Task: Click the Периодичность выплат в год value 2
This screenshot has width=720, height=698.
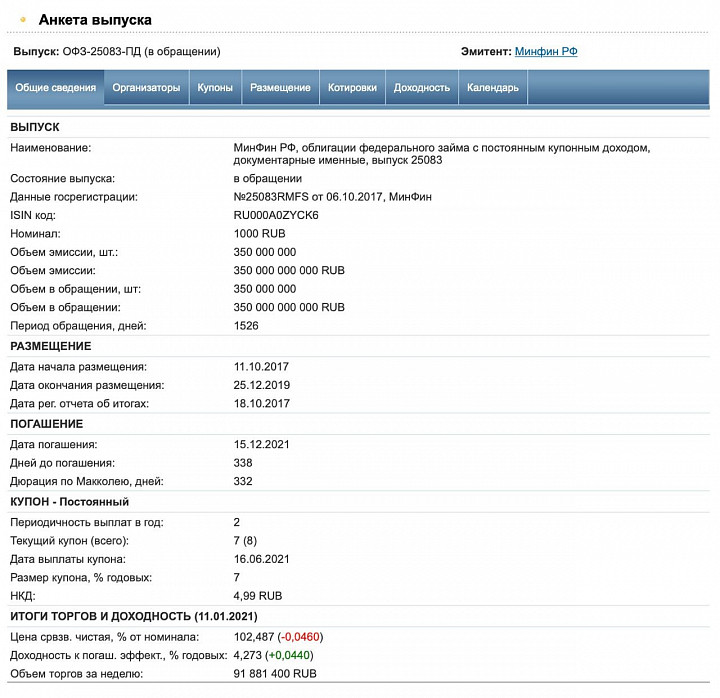Action: (x=236, y=522)
